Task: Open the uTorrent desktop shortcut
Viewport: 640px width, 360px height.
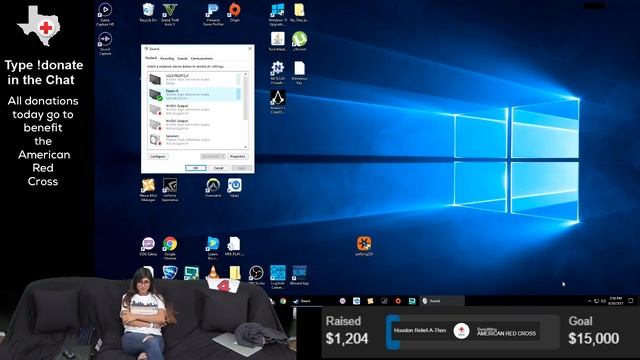Action: [x=299, y=41]
